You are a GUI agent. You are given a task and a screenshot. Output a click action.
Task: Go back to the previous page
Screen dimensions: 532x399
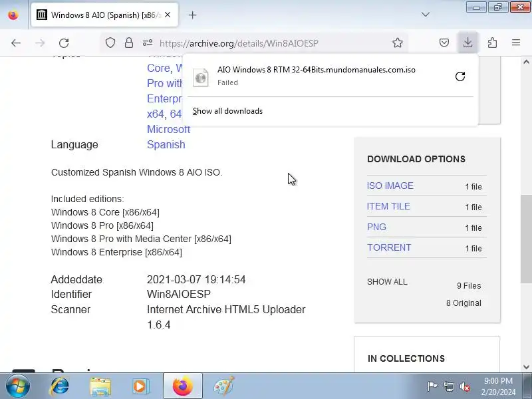(x=15, y=43)
